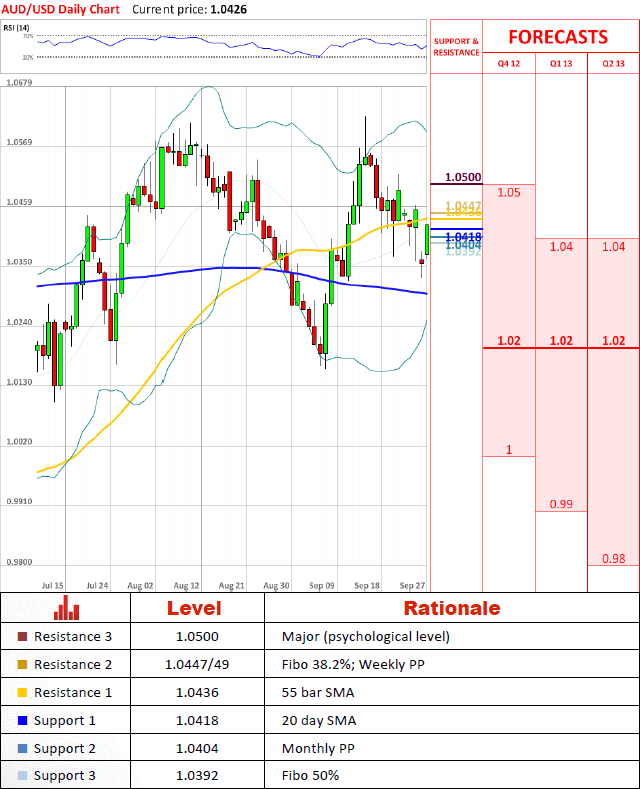Image resolution: width=640 pixels, height=789 pixels.
Task: Click the orange Resistance 2 color marker
Action: pos(23,664)
